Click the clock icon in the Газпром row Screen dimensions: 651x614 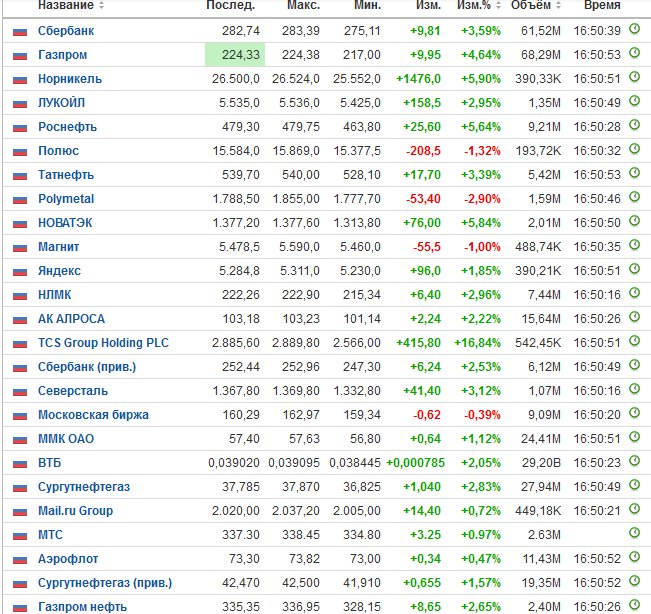point(634,53)
